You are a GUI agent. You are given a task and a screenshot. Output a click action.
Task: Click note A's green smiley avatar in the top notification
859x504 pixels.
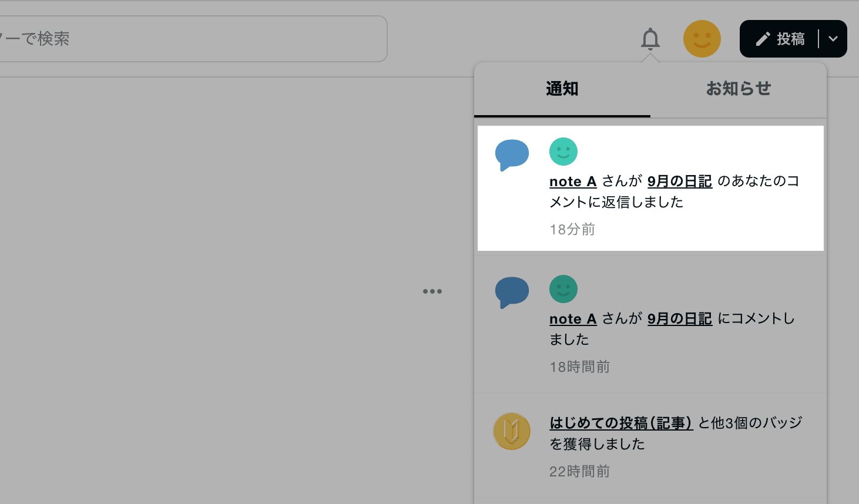tap(563, 151)
